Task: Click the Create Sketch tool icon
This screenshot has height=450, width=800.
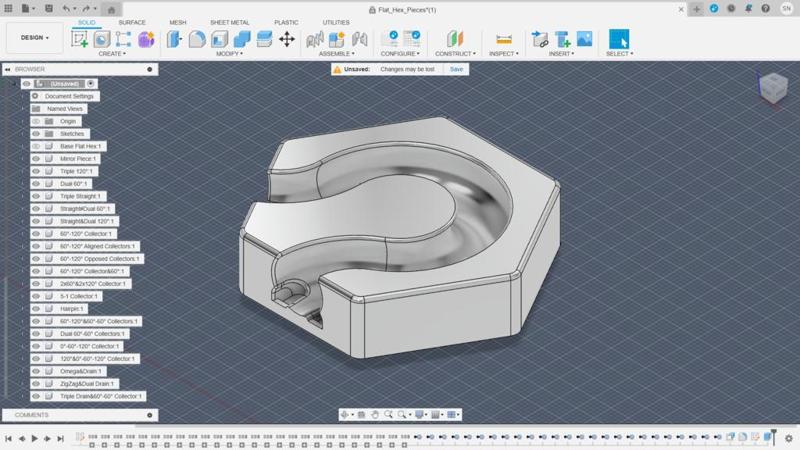Action: pyautogui.click(x=80, y=39)
